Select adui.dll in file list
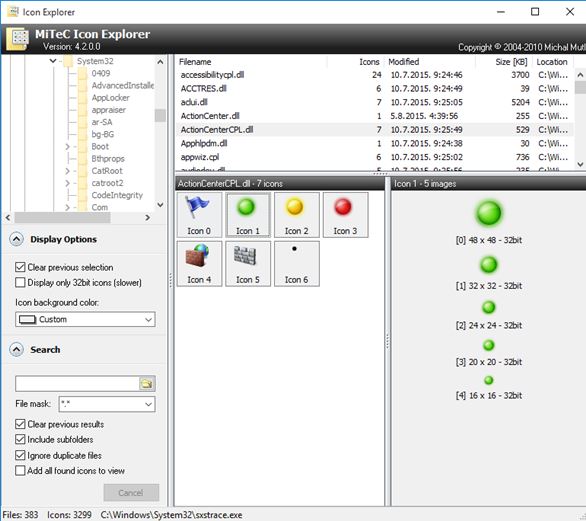This screenshot has width=586, height=521. coord(375,102)
